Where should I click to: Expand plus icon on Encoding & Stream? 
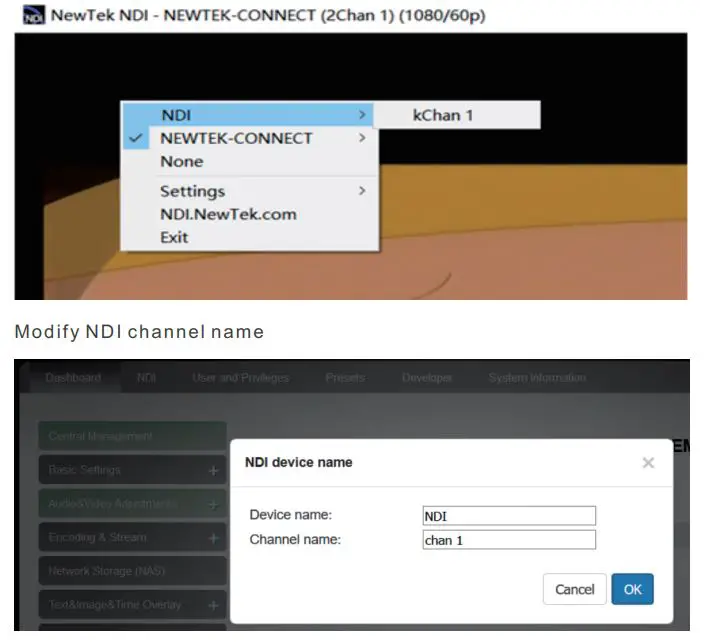click(x=213, y=538)
